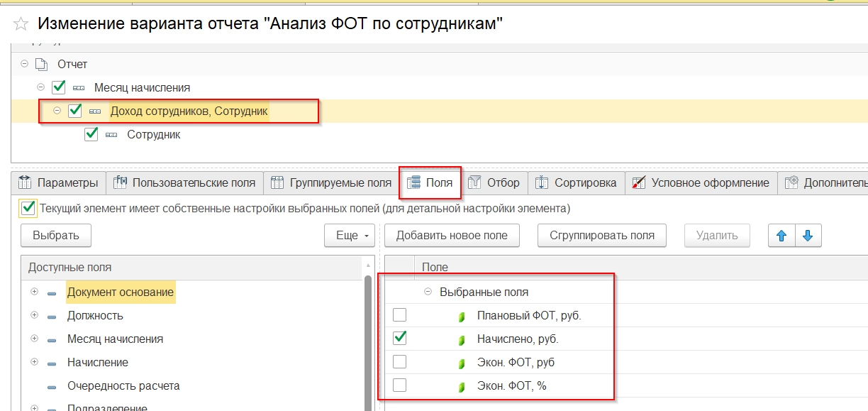Open the Еще dropdown menu
Screen dimensions: 868x411
click(x=350, y=236)
